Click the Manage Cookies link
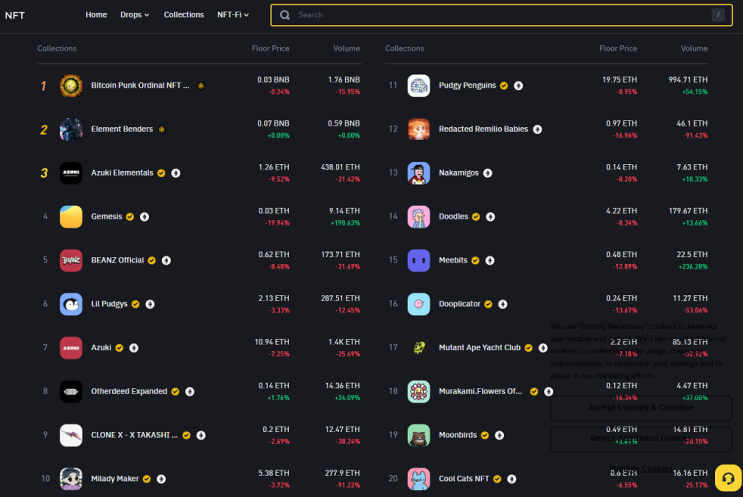 [x=641, y=468]
